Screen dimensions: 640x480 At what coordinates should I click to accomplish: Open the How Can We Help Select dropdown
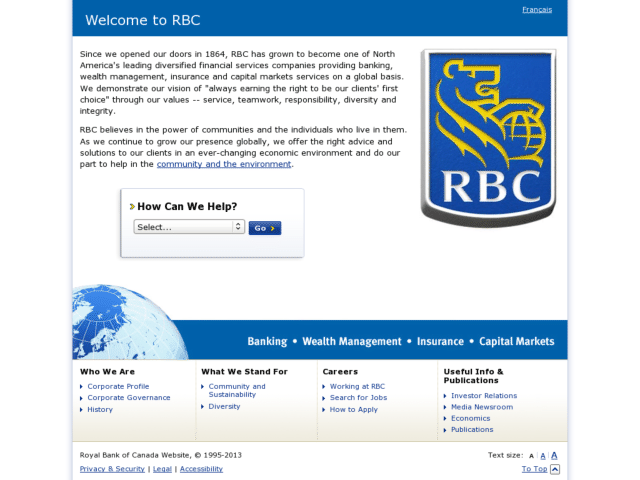(x=189, y=227)
